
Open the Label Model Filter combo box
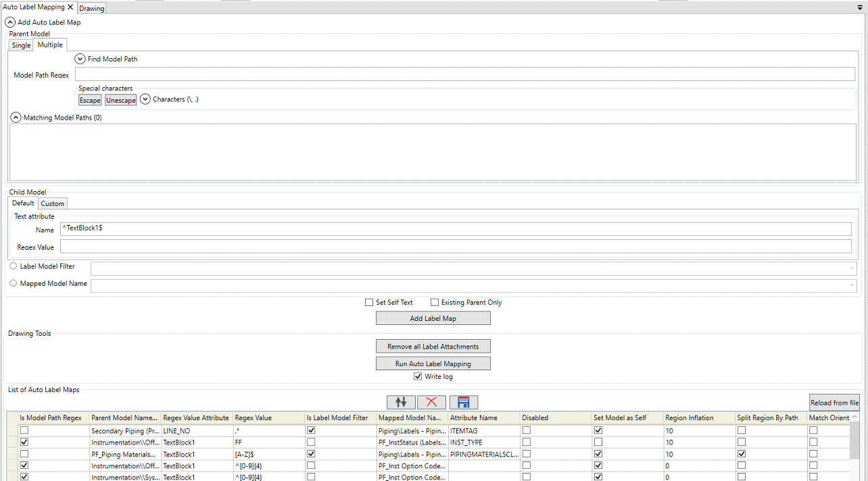point(851,269)
